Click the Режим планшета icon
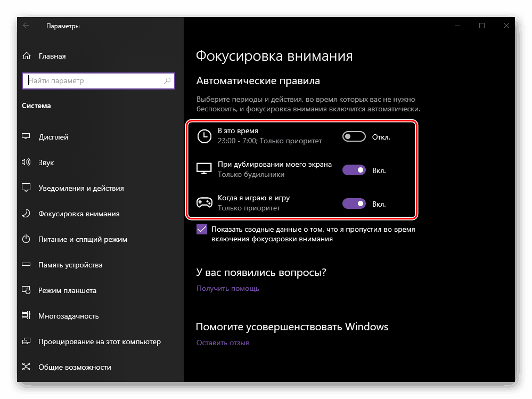532x399 pixels. (26, 290)
